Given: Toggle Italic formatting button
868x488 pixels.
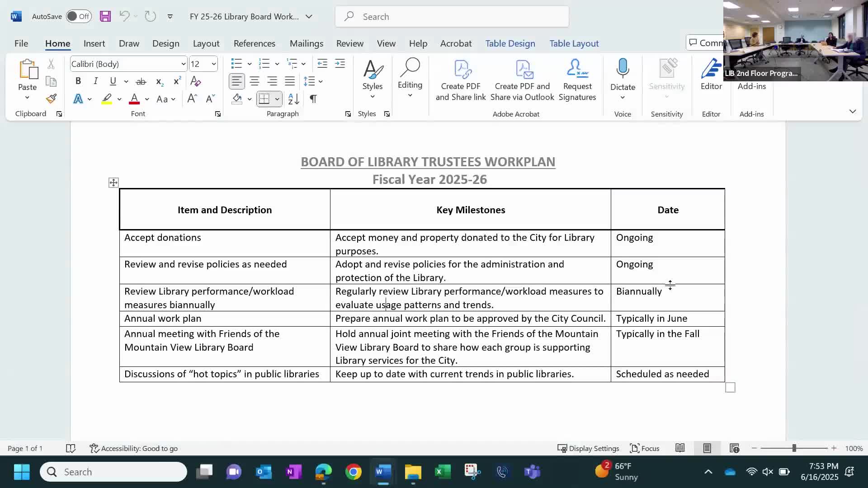Looking at the screenshot, I should click(95, 81).
